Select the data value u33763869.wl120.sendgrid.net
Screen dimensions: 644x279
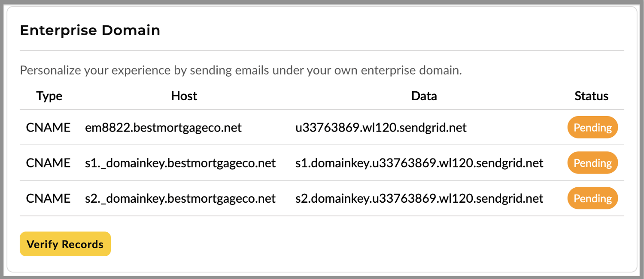pos(381,127)
